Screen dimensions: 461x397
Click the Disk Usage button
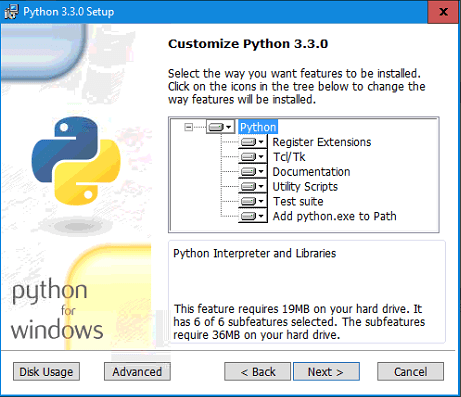(x=46, y=372)
